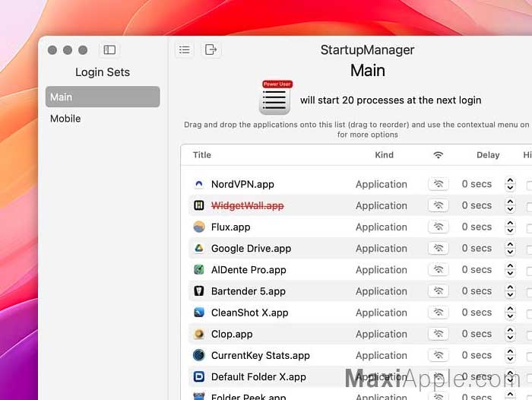Toggle Wi-Fi condition for CurrentKey Stats.app
532x400 pixels.
439,355
